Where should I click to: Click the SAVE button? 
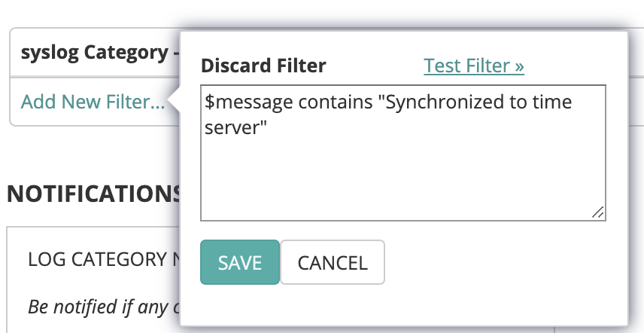click(240, 262)
